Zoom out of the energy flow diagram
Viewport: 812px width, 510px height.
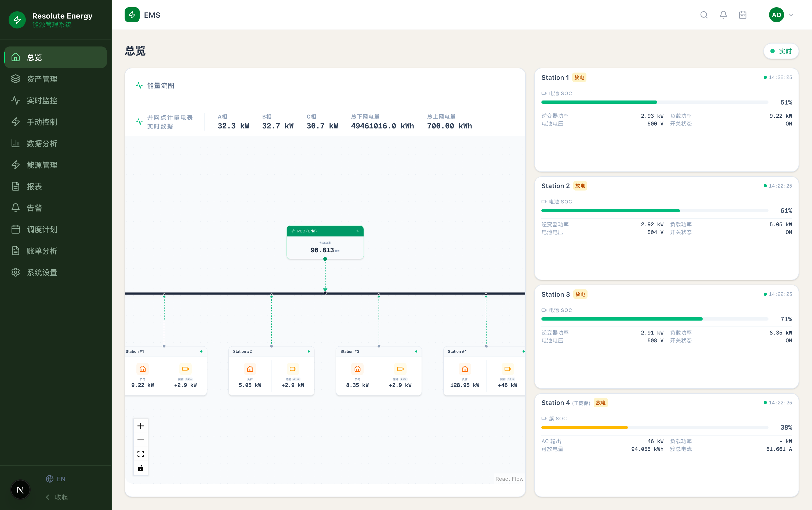[x=140, y=440]
